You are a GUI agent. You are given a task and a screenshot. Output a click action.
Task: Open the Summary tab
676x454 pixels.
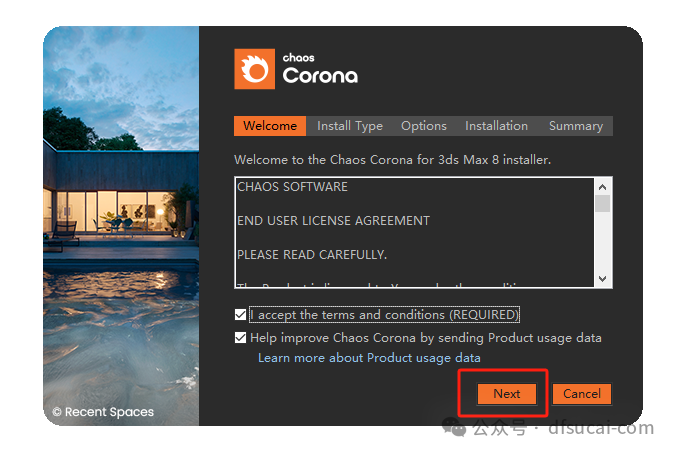point(576,126)
